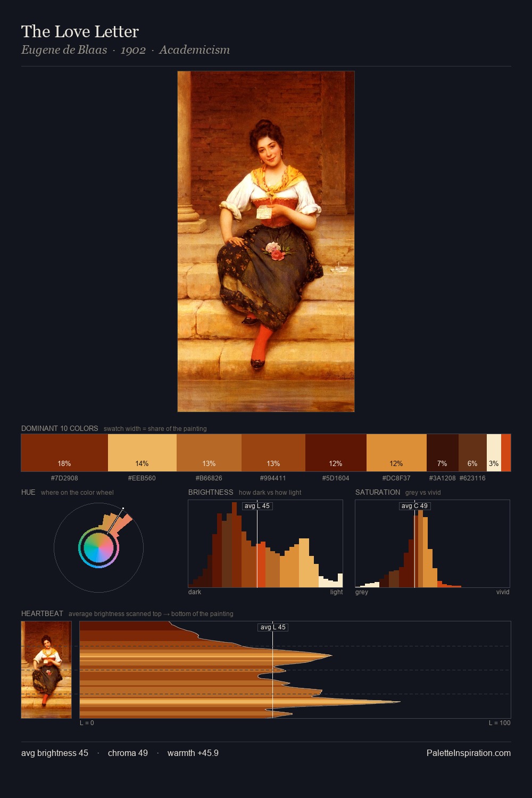Click the #7D2908 swatch showing 18%

pos(64,453)
